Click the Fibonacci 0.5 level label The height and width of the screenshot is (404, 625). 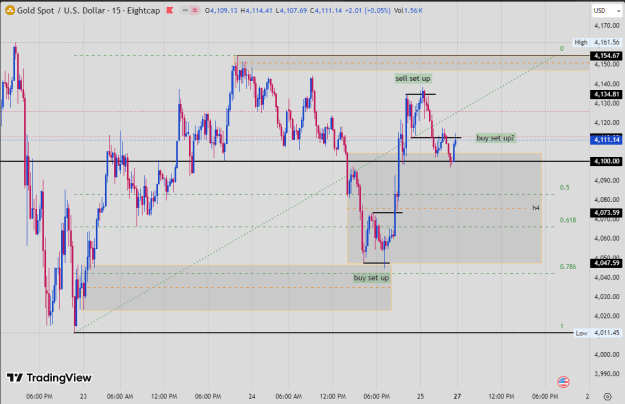(x=564, y=187)
